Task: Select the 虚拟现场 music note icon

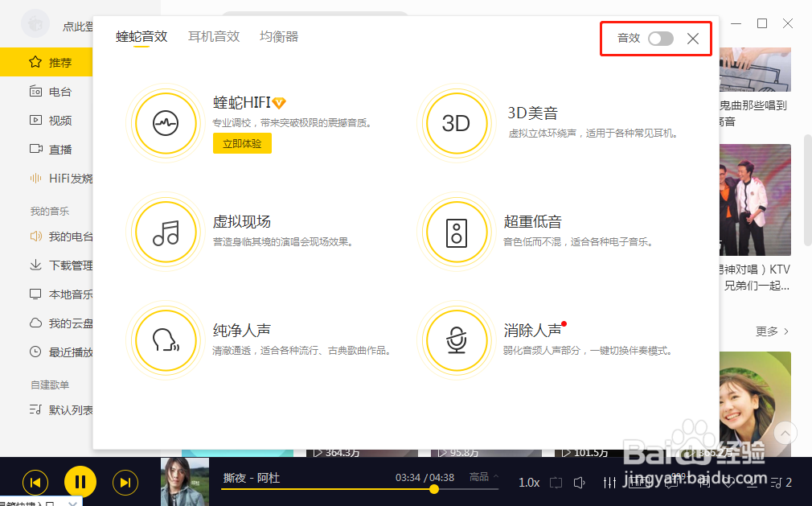Action: 166,232
